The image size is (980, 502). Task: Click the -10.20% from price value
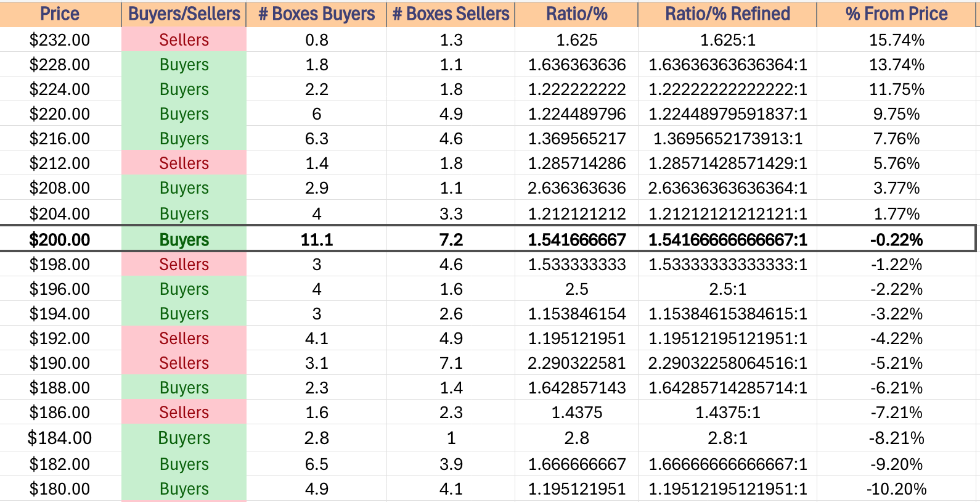coord(896,489)
